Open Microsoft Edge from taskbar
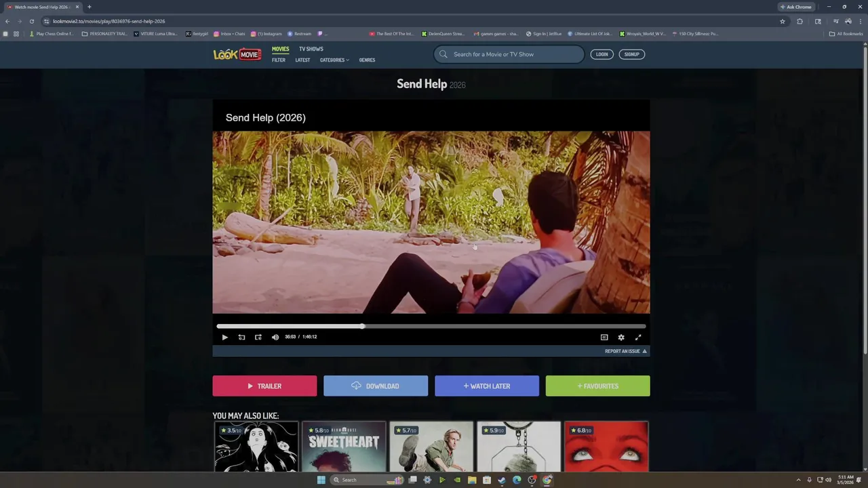This screenshot has width=868, height=488. (x=517, y=480)
